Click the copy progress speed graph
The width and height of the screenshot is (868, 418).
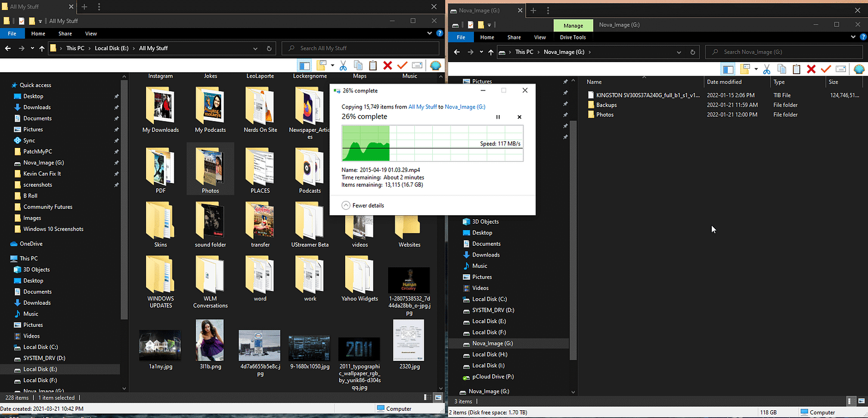[x=432, y=143]
